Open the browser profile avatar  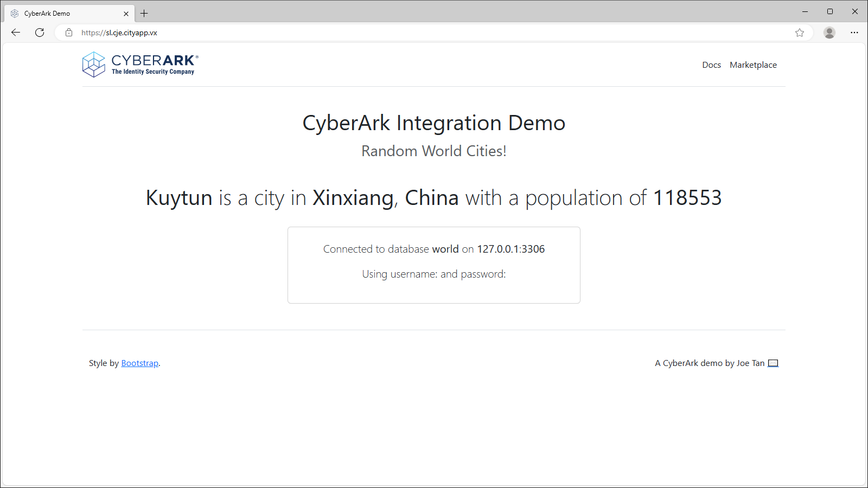[x=829, y=33]
